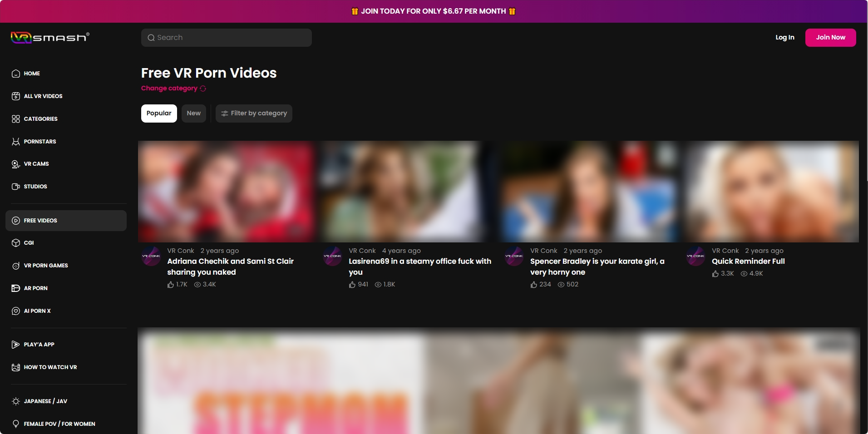The image size is (868, 434).
Task: Open the Quick Reminder Full title link
Action: [x=748, y=261]
